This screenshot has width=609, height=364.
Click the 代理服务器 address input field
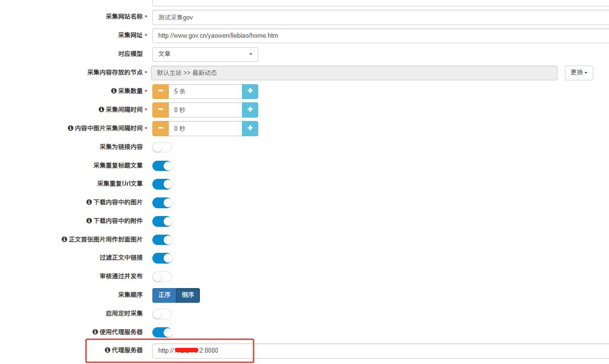click(377, 351)
